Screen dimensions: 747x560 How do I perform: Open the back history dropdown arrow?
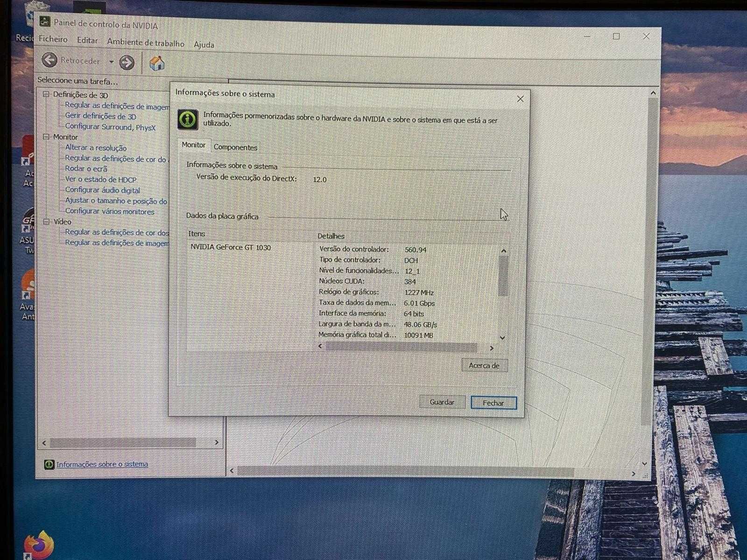coord(111,62)
